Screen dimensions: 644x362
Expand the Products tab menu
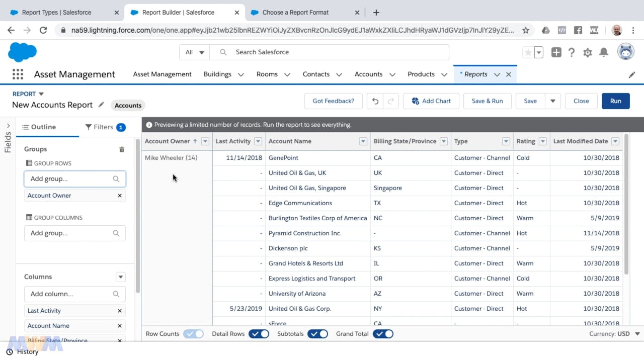click(x=444, y=74)
